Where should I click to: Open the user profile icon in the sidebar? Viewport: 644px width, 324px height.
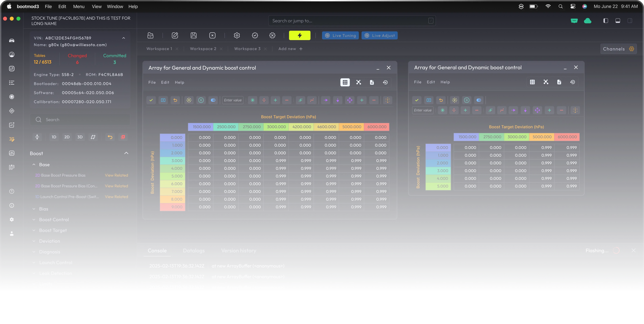point(12,233)
